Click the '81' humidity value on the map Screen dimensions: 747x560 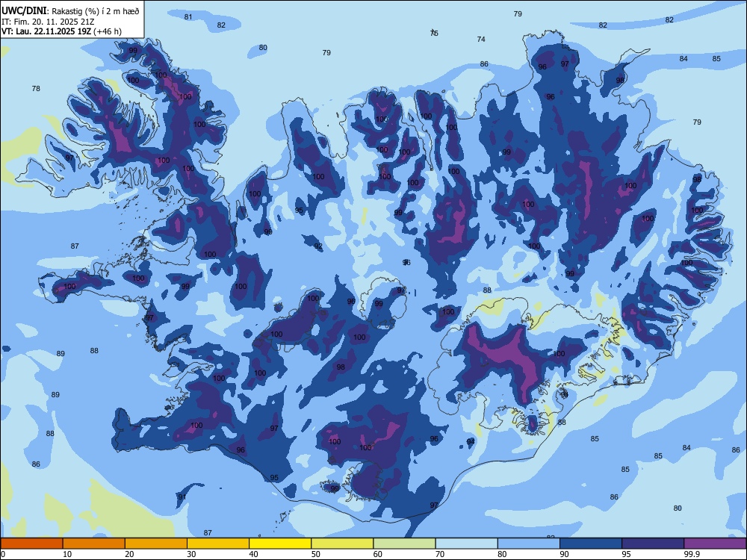[x=188, y=17]
